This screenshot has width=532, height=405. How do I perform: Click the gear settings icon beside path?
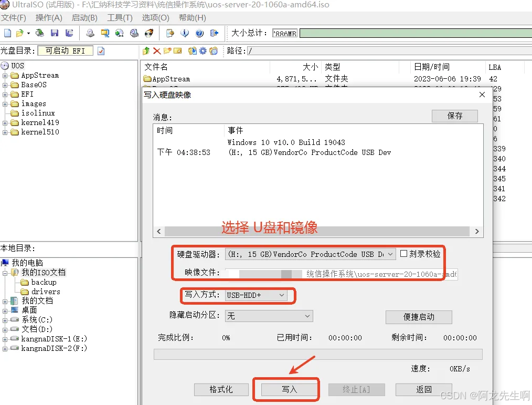pos(203,51)
